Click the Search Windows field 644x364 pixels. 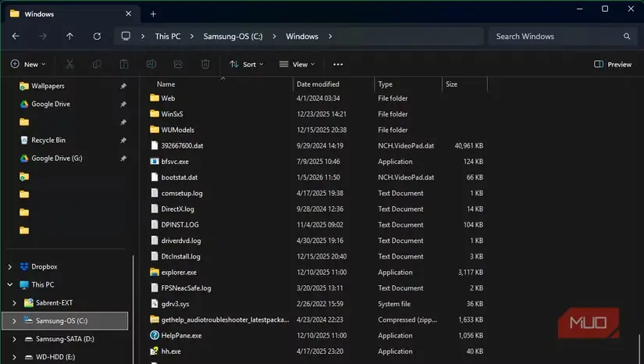562,36
